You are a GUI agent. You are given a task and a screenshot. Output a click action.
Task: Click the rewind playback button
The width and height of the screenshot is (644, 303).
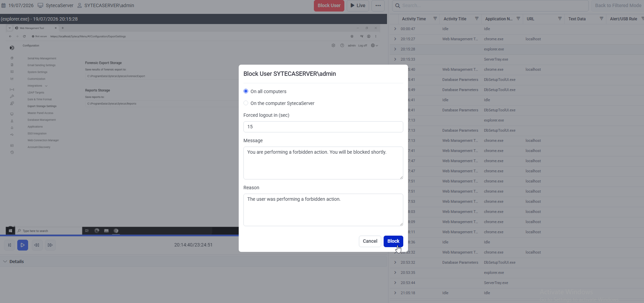point(37,245)
